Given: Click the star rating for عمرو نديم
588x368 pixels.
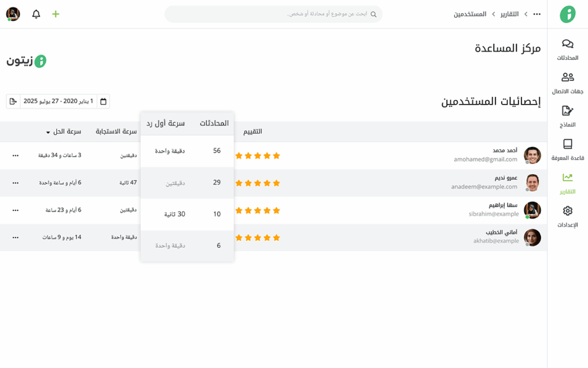Looking at the screenshot, I should pyautogui.click(x=258, y=183).
